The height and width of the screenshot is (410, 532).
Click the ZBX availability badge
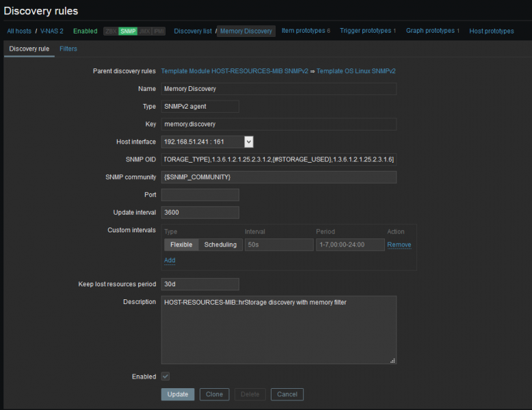110,31
